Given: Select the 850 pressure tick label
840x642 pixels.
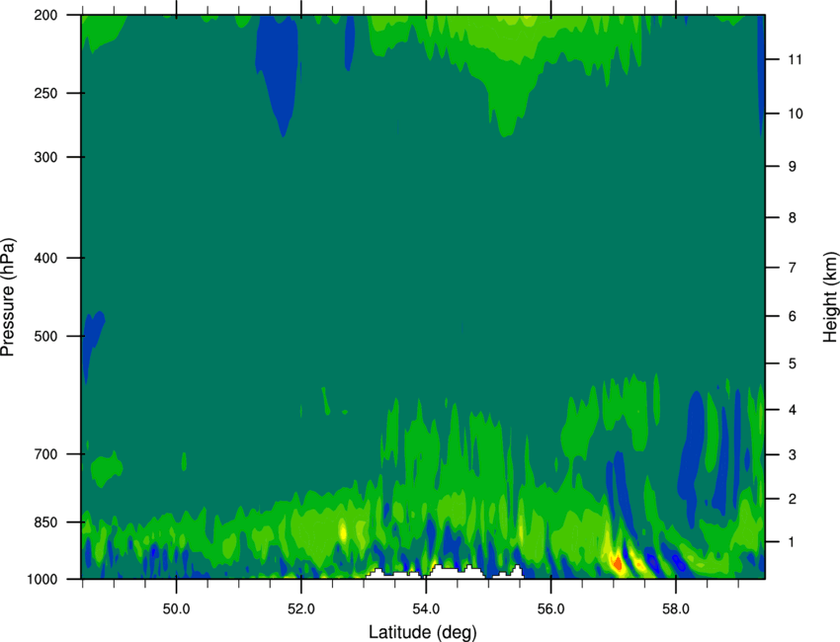Looking at the screenshot, I should tap(46, 522).
